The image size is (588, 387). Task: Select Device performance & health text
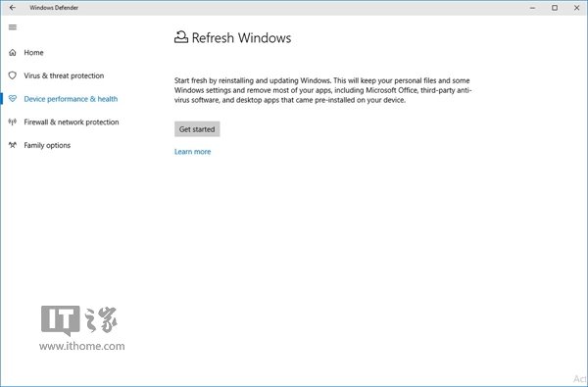click(x=71, y=99)
